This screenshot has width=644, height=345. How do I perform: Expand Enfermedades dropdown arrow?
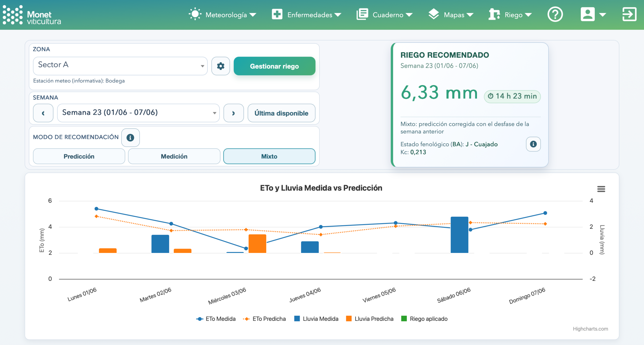[338, 15]
